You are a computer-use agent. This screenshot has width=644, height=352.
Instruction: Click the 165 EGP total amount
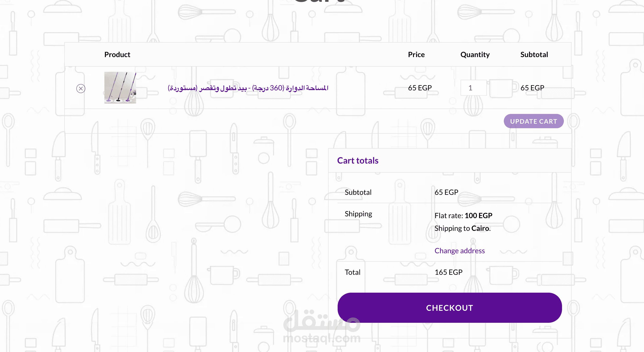click(x=448, y=272)
